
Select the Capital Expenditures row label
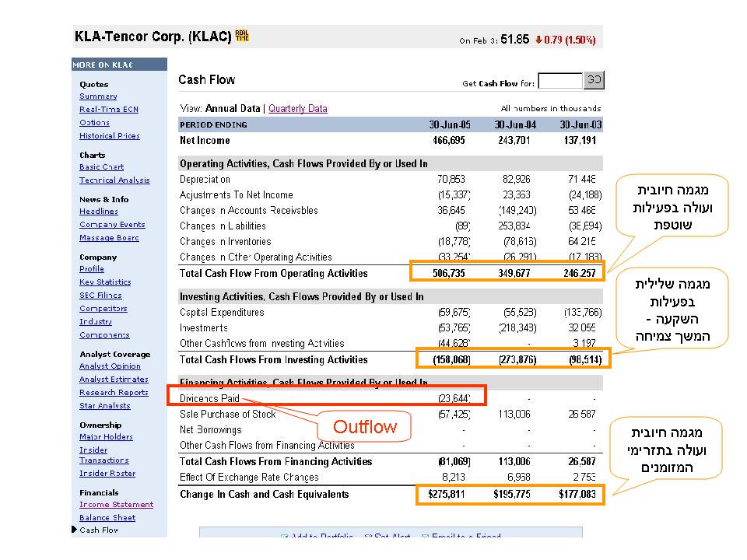click(222, 313)
